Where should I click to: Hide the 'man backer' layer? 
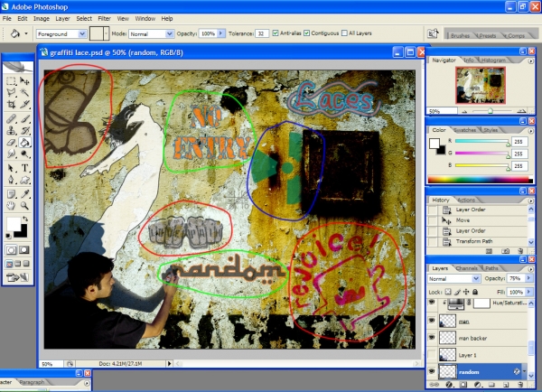(x=432, y=337)
